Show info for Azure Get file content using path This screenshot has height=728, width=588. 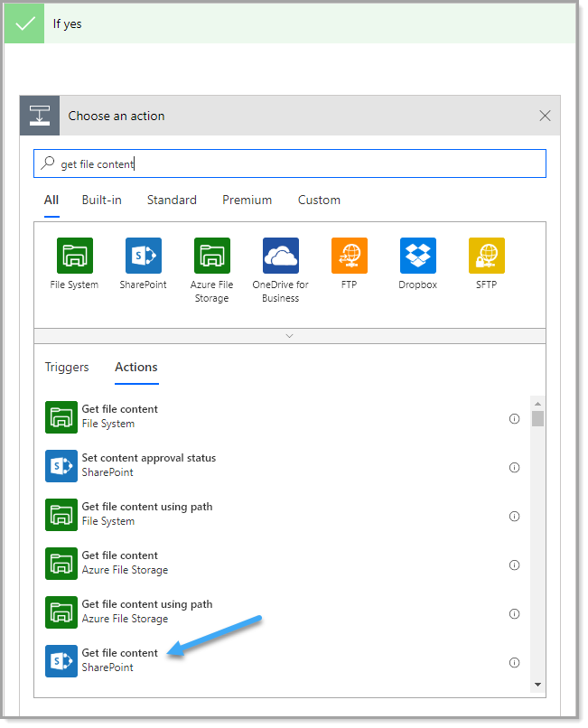514,614
